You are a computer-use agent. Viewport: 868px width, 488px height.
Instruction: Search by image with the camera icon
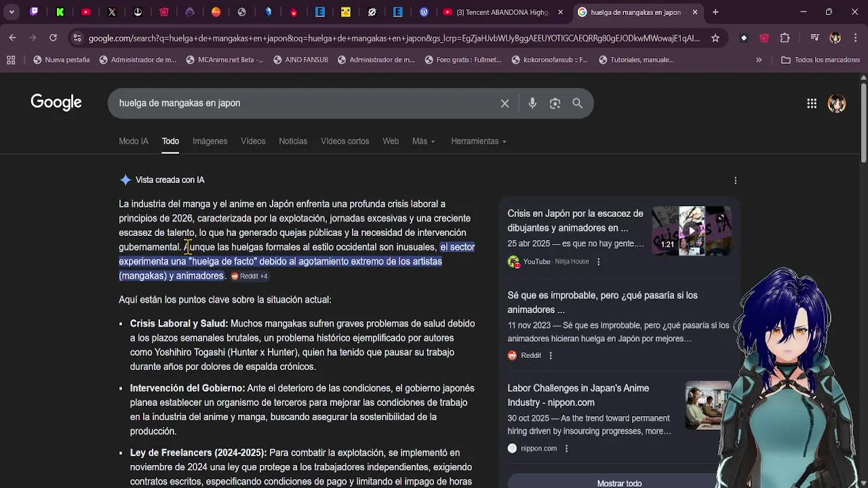tap(555, 103)
